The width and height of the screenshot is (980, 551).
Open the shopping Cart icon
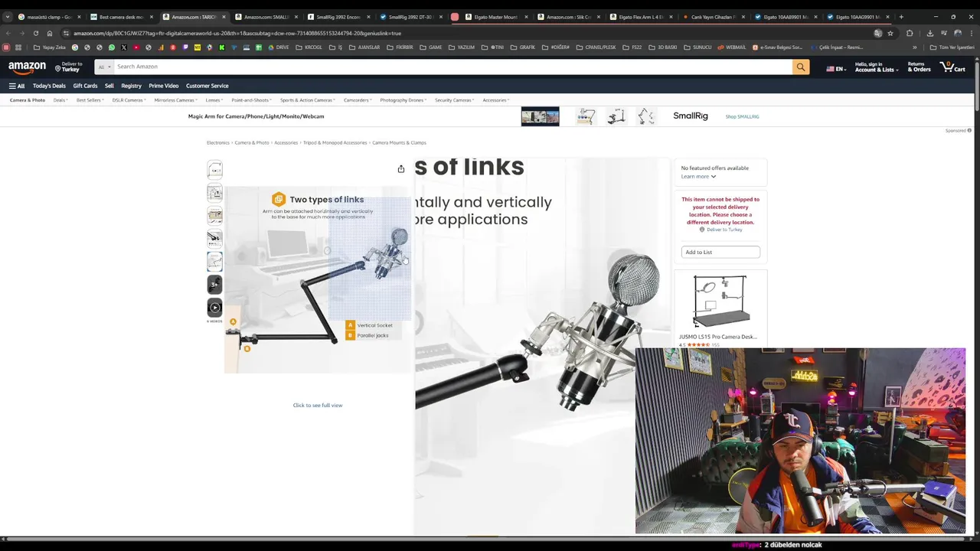952,67
